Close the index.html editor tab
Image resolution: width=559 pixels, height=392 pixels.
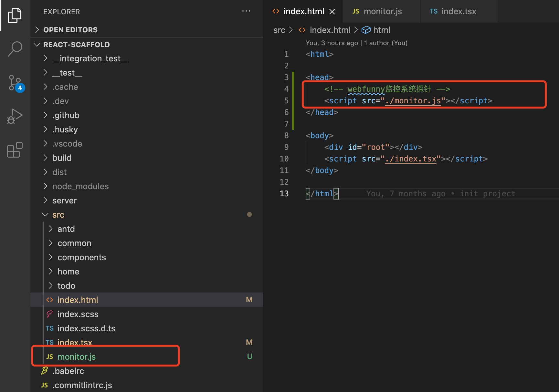tap(332, 12)
